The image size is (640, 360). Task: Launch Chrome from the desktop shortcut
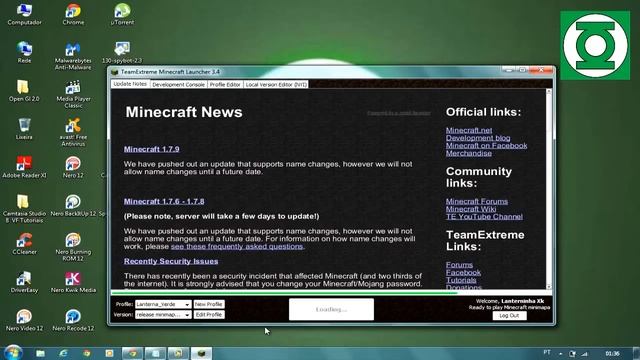(73, 14)
